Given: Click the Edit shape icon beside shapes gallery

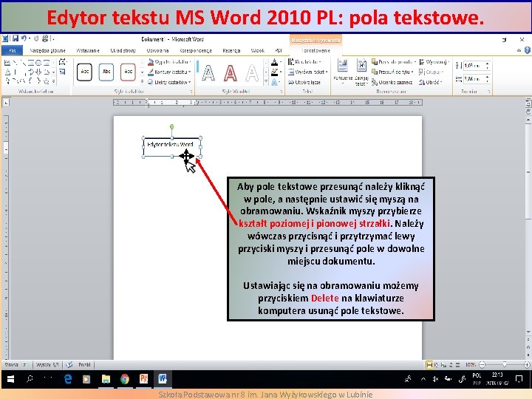Looking at the screenshot, I should click(x=62, y=62).
